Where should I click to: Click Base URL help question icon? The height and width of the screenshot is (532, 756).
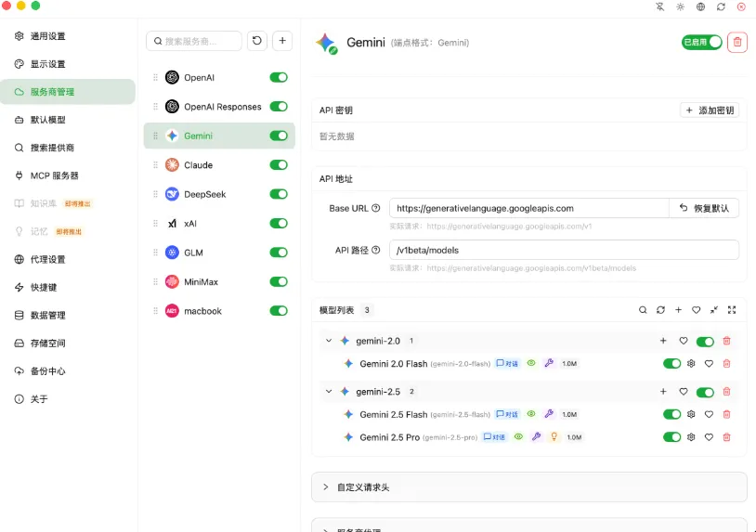[x=376, y=208]
